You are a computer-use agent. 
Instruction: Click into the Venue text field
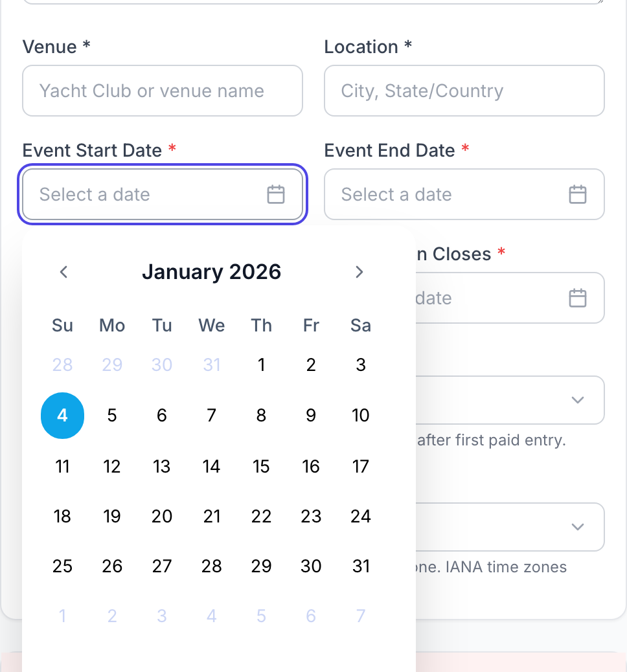(162, 91)
